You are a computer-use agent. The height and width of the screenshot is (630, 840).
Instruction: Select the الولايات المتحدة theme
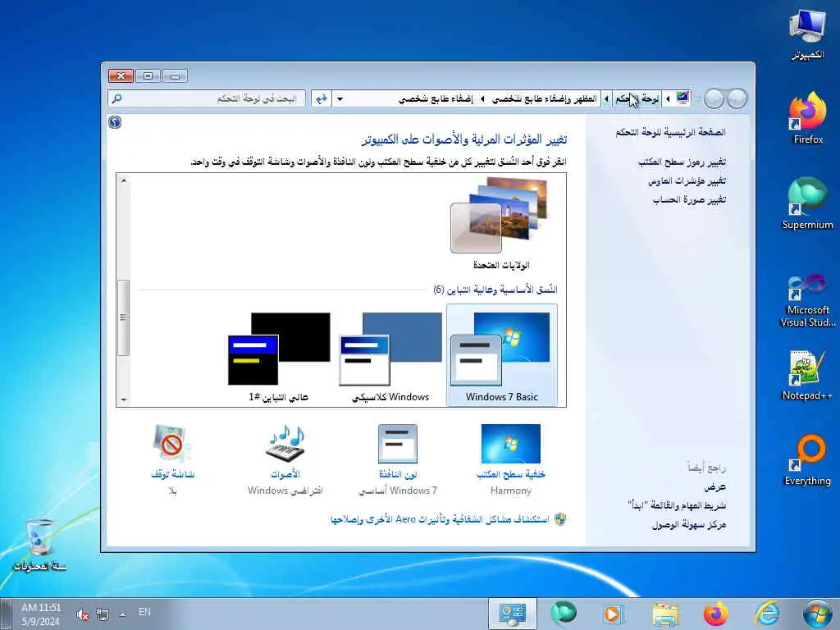pyautogui.click(x=501, y=224)
